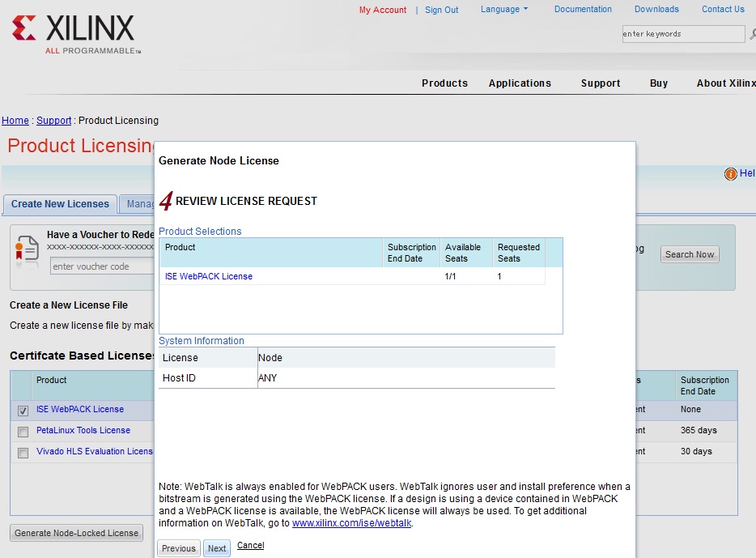Click the License type value Node
Image resolution: width=756 pixels, height=558 pixels.
(x=270, y=358)
